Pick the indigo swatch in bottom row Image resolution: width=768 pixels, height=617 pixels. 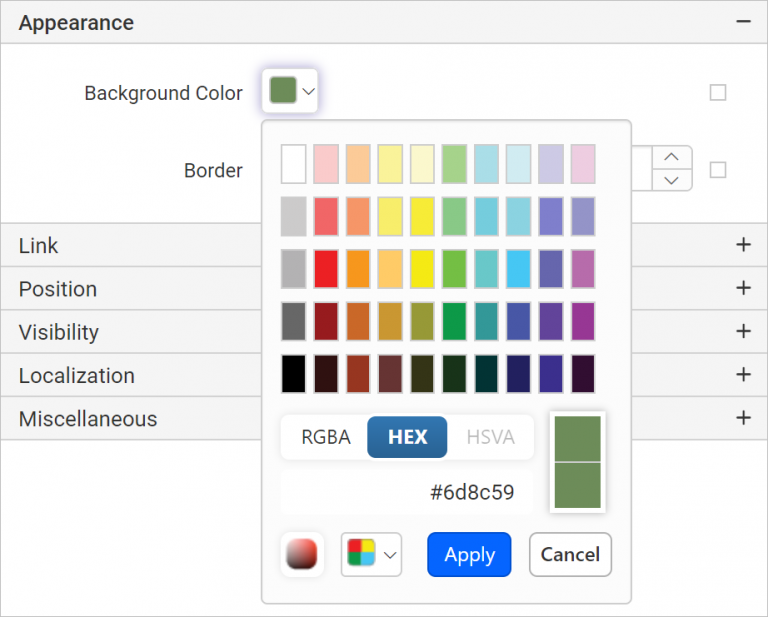551,374
